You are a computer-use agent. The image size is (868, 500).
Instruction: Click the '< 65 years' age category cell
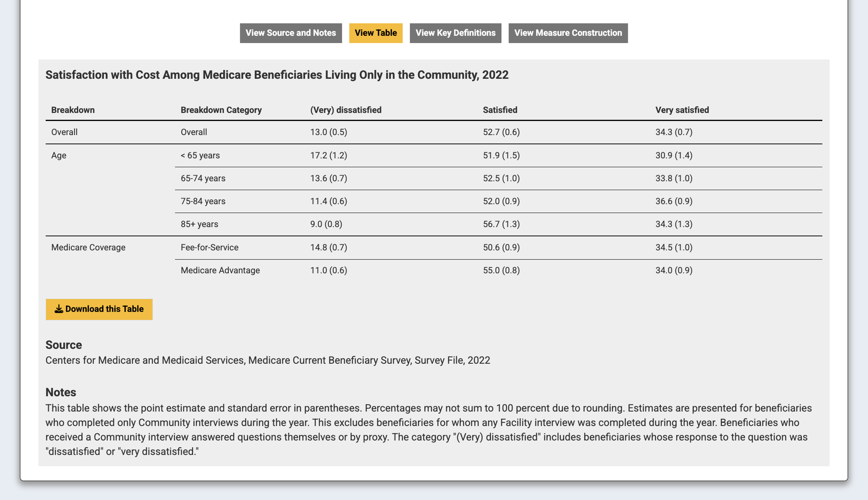coord(200,156)
